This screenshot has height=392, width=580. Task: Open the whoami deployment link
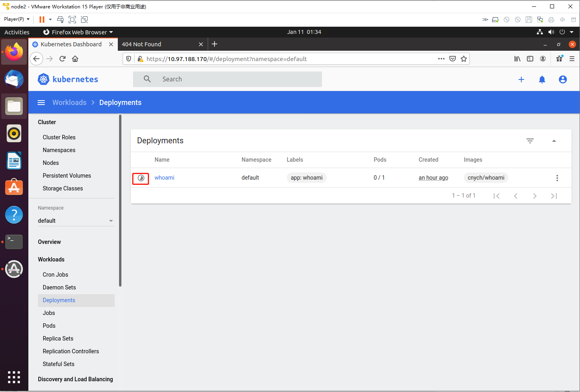(165, 178)
